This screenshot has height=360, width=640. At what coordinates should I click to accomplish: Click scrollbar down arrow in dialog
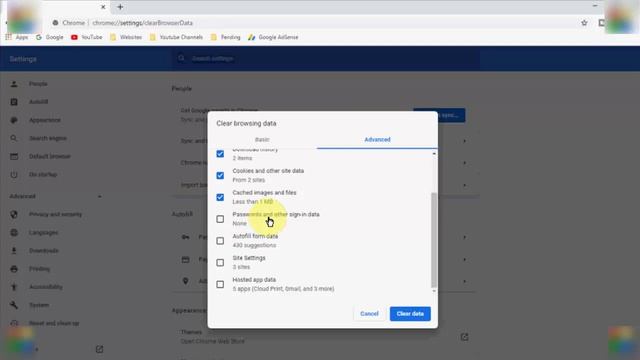pyautogui.click(x=434, y=291)
